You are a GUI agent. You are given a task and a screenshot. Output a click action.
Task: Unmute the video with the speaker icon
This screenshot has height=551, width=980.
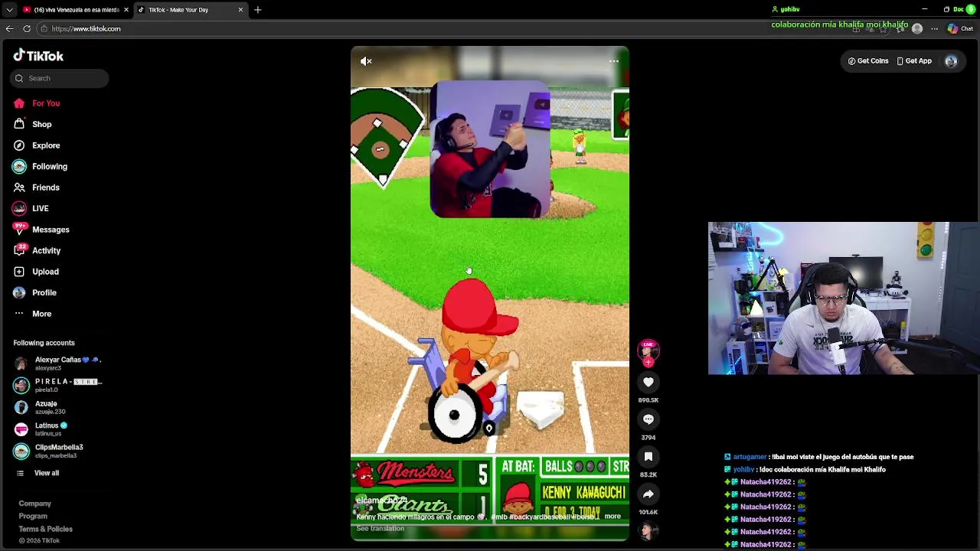(366, 61)
